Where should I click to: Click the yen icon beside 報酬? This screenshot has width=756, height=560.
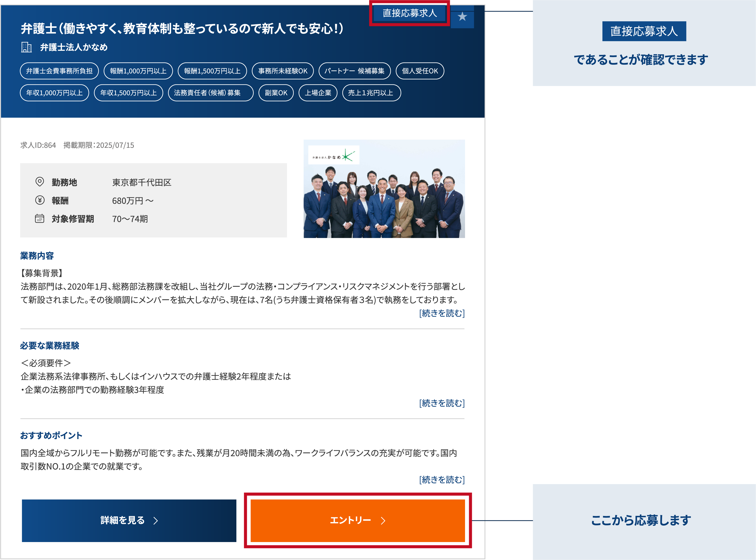(40, 200)
